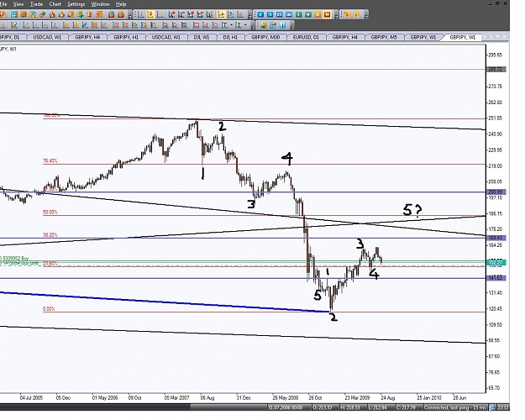Set timeframe to 30 minutes
Image resolution: width=525 pixels, height=420 pixels.
(289, 14)
